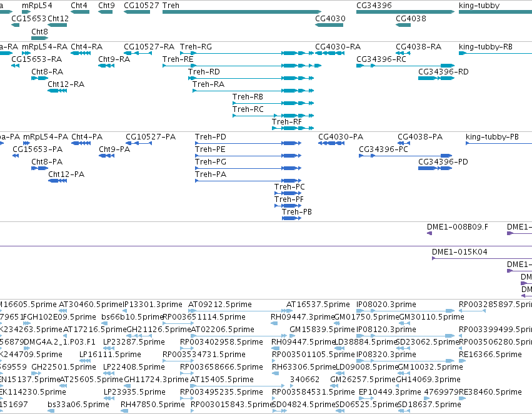Image resolution: width=532 pixels, height=414 pixels.
Task: Select the CG34396-RC transcript label
Action: (381, 59)
